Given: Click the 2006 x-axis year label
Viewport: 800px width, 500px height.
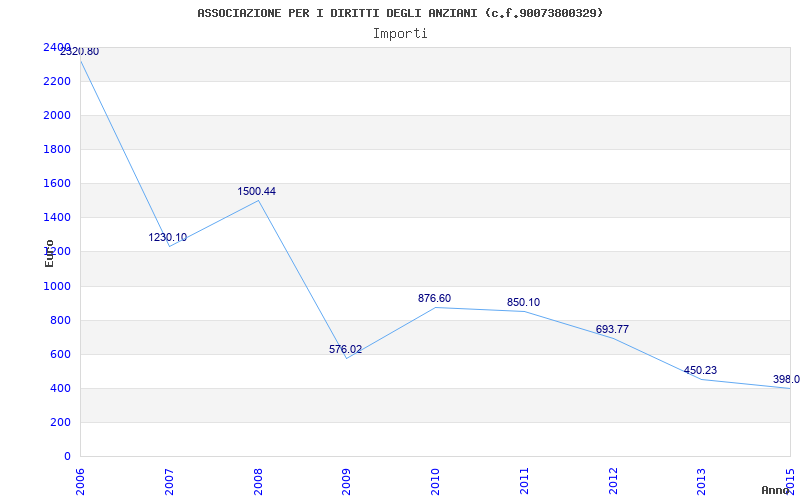Looking at the screenshot, I should pyautogui.click(x=81, y=481).
